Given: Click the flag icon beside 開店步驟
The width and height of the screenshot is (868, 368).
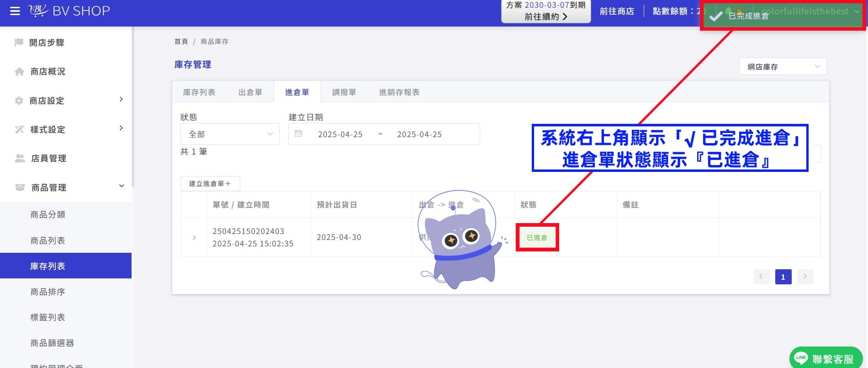Looking at the screenshot, I should coord(19,43).
